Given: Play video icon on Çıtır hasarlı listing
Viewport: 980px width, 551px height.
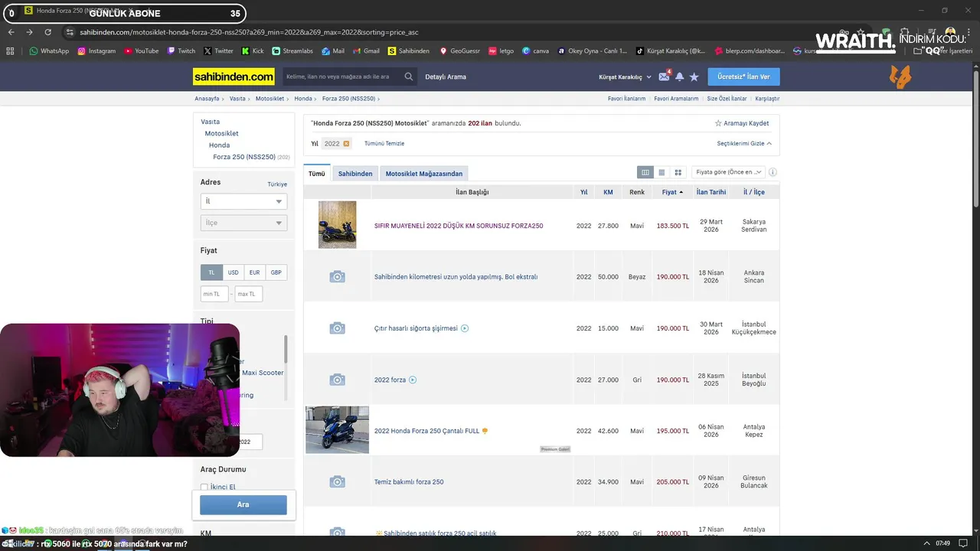Looking at the screenshot, I should pyautogui.click(x=465, y=328).
